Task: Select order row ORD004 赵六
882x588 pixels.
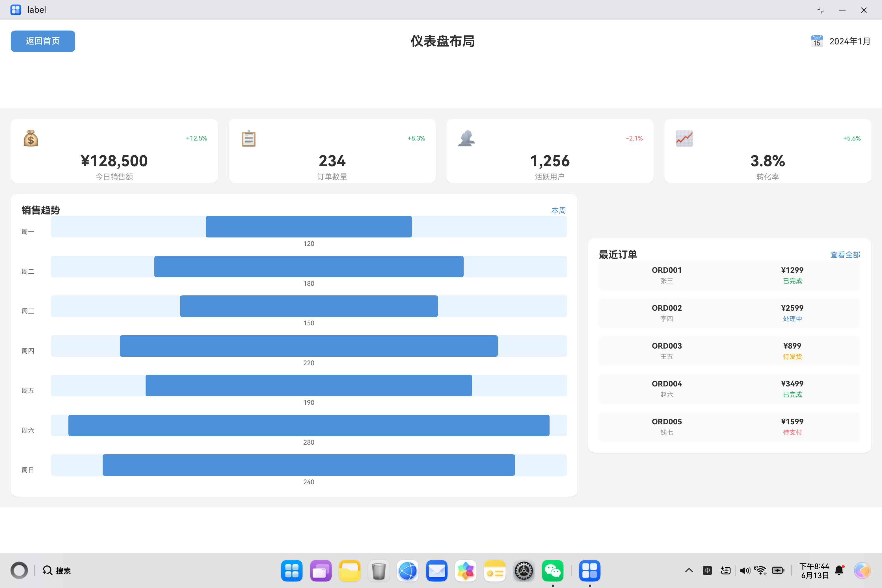Action: [x=729, y=389]
